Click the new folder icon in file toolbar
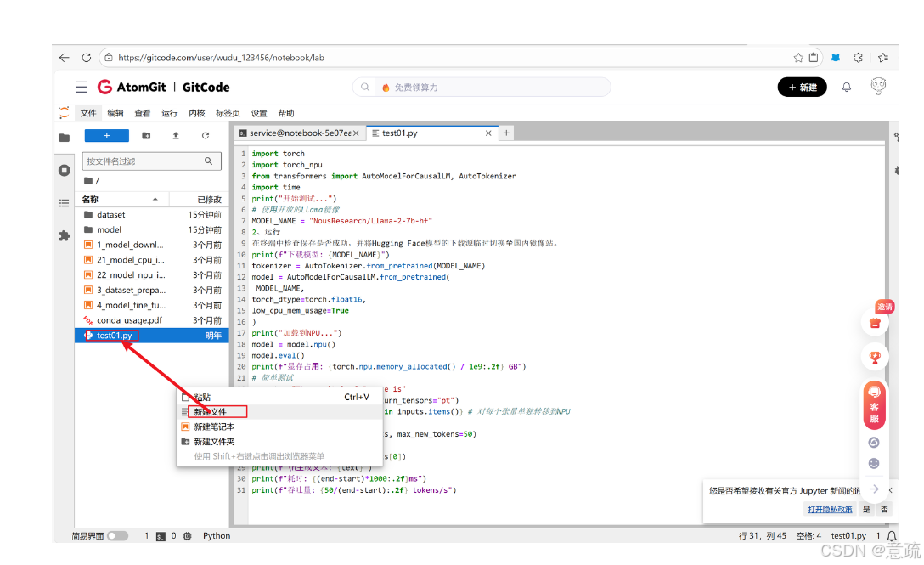Screen dimensions: 924x565 click(146, 136)
